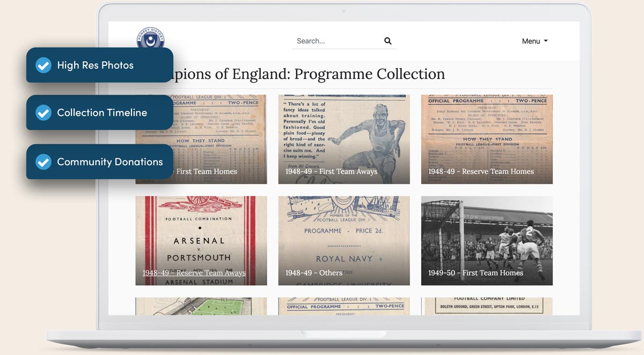644x355 pixels.
Task: Open the stadium illustration tile in bottom row
Action: (x=201, y=307)
